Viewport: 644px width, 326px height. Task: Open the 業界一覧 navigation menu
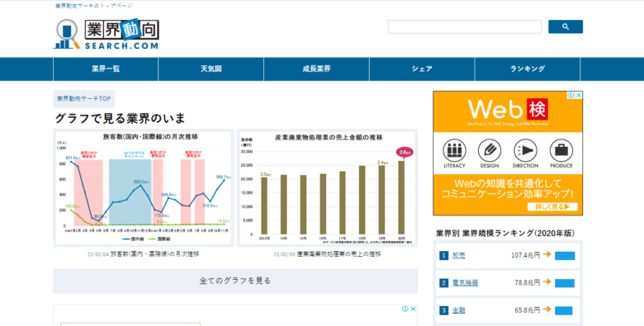pyautogui.click(x=106, y=69)
